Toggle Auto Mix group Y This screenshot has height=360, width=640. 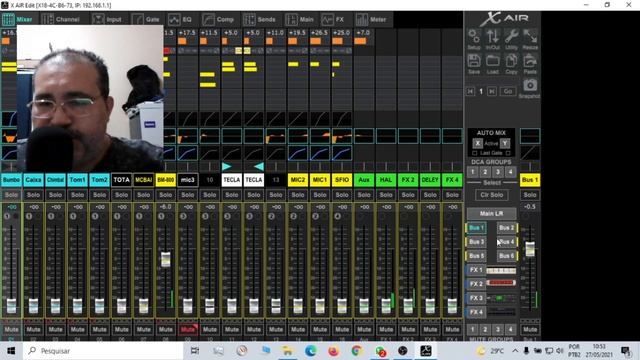[505, 143]
